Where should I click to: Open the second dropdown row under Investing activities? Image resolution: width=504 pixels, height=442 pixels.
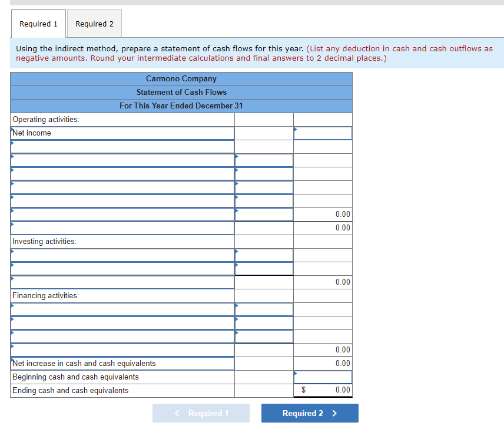pyautogui.click(x=122, y=268)
